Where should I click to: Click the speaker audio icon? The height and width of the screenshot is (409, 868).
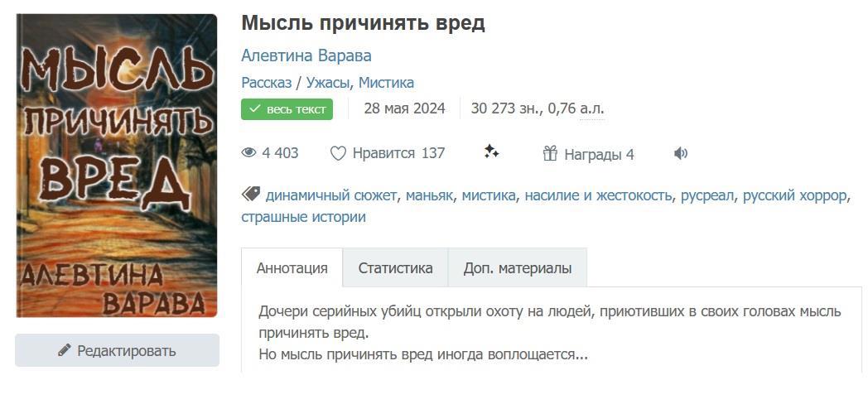681,153
